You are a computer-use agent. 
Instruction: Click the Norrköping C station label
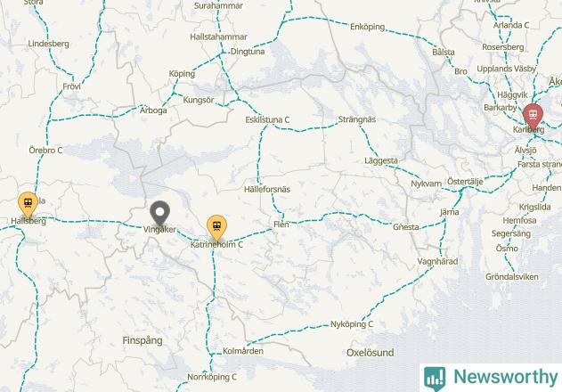coord(212,377)
